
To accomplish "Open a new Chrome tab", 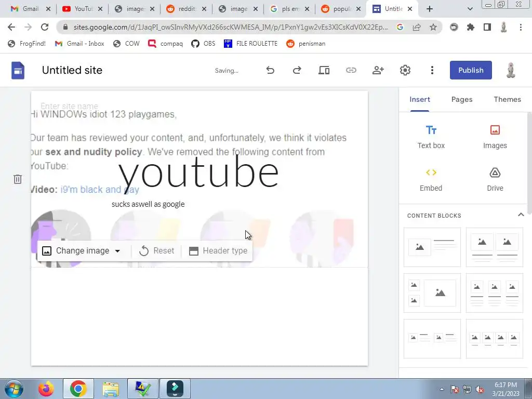I will [430, 9].
